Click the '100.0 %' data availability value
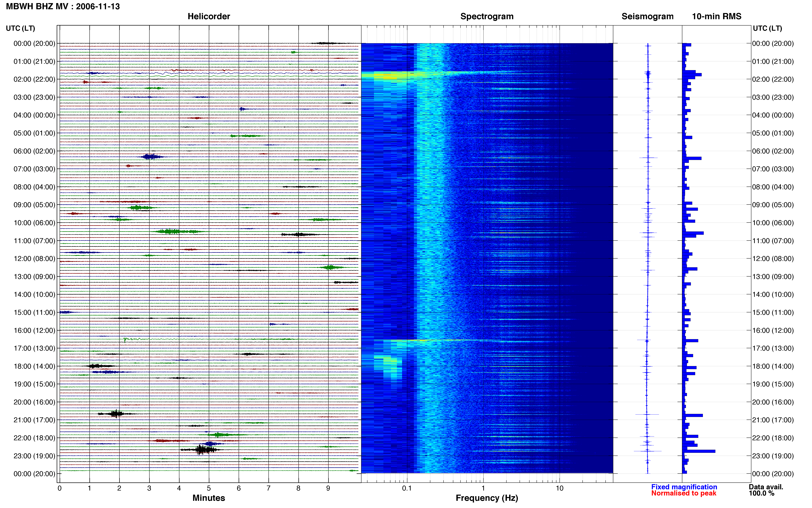This screenshot has width=812, height=508. 762,493
